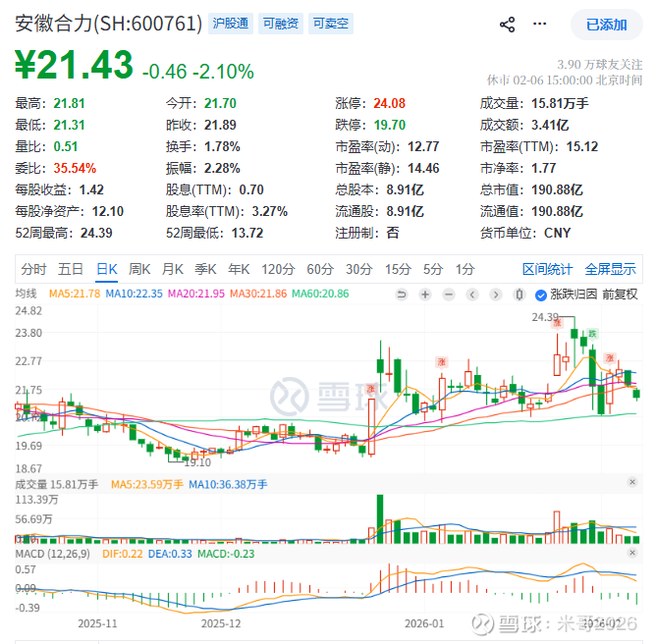
Task: Click the 均线 moving average label
Action: (x=26, y=294)
